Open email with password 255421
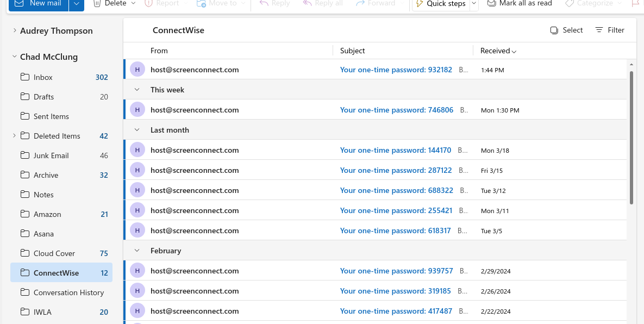Screen dimensions: 644x324 [375, 211]
